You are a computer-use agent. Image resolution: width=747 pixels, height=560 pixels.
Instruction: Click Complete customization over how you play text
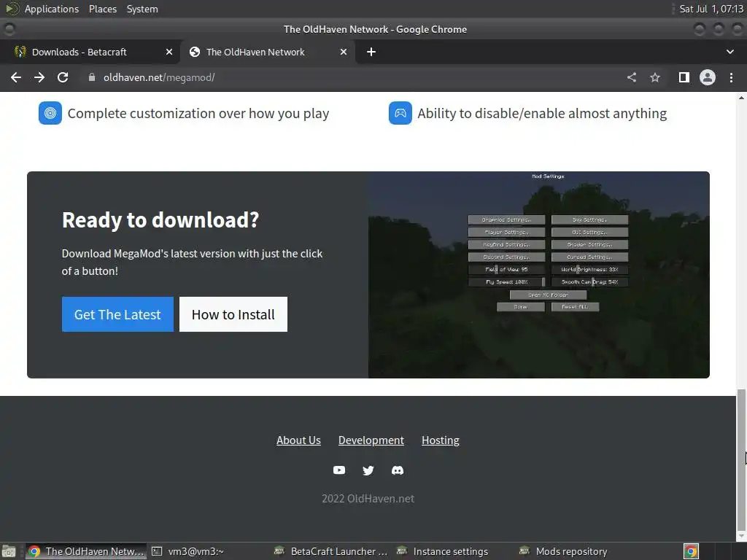pyautogui.click(x=198, y=114)
